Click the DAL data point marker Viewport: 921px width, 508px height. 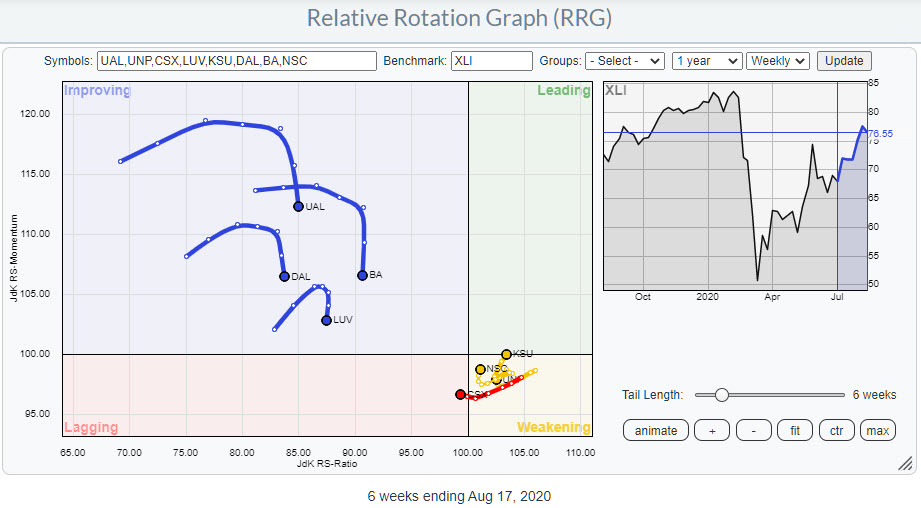[284, 276]
